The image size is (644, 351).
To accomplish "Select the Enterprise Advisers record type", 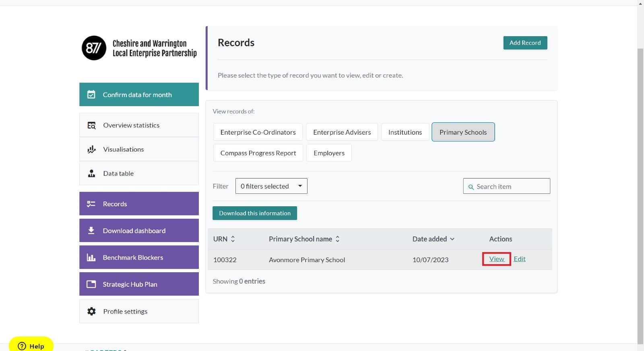I will point(342,132).
